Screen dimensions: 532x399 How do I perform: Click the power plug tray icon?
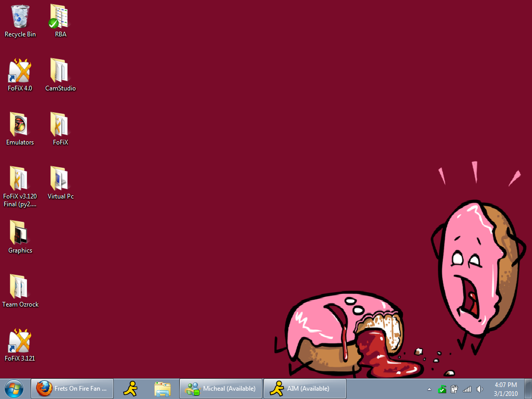point(454,389)
